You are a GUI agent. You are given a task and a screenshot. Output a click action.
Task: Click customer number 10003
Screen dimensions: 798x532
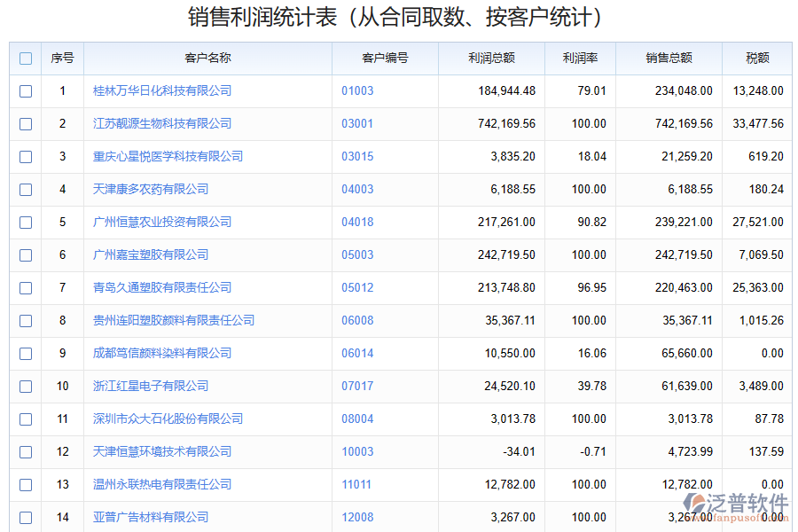(x=357, y=451)
